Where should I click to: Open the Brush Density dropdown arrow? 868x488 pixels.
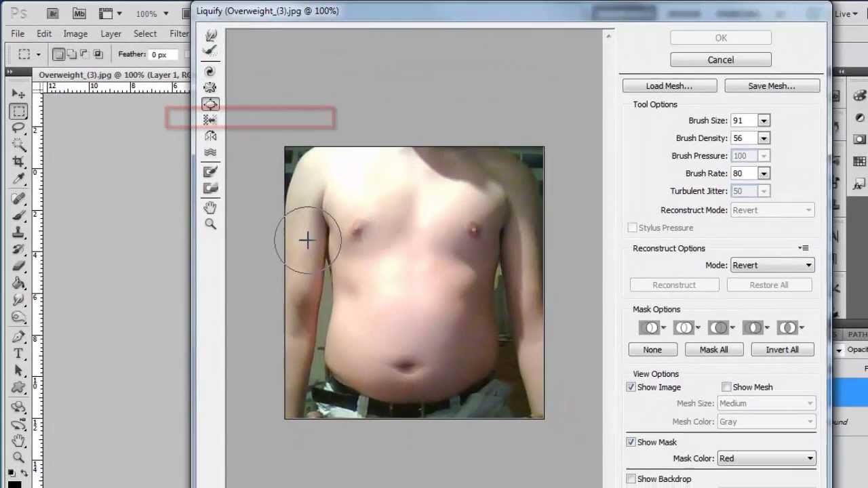point(764,138)
